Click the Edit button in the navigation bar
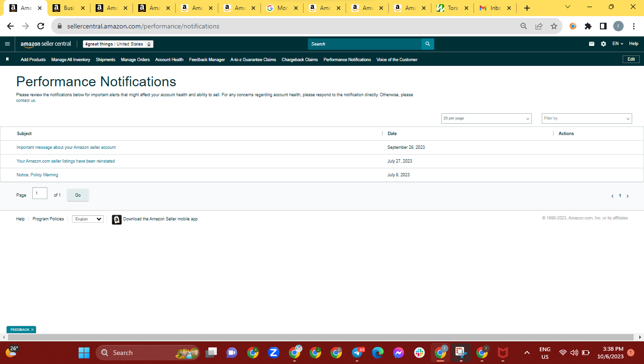 [x=631, y=59]
